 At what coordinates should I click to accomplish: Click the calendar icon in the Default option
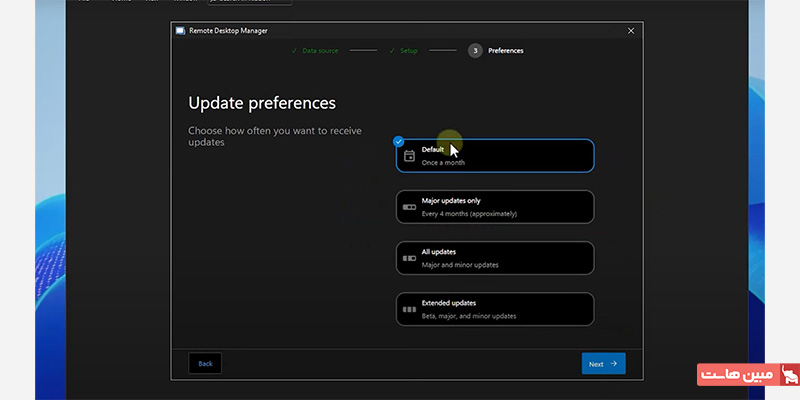coord(409,156)
